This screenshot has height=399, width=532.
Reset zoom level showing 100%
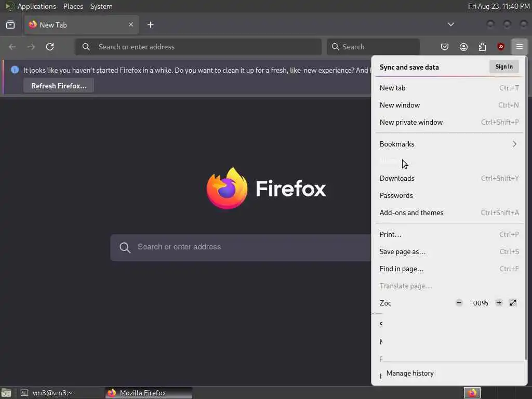point(478,303)
